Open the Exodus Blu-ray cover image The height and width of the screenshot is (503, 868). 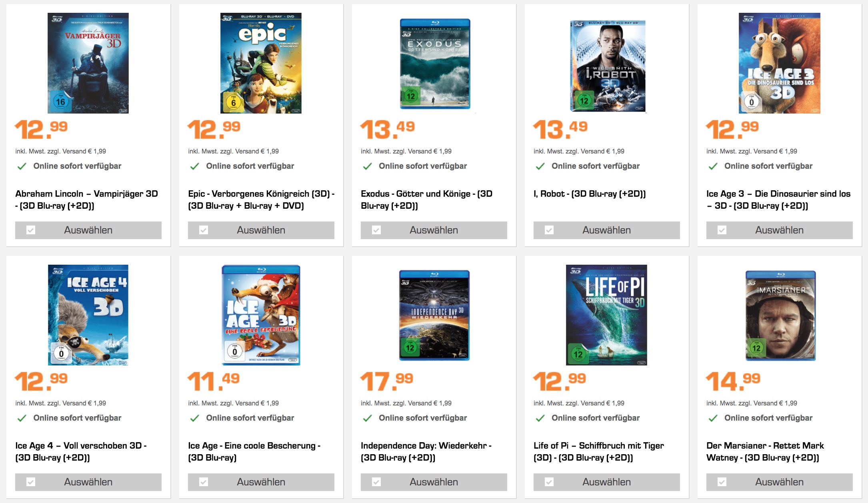[x=435, y=64]
